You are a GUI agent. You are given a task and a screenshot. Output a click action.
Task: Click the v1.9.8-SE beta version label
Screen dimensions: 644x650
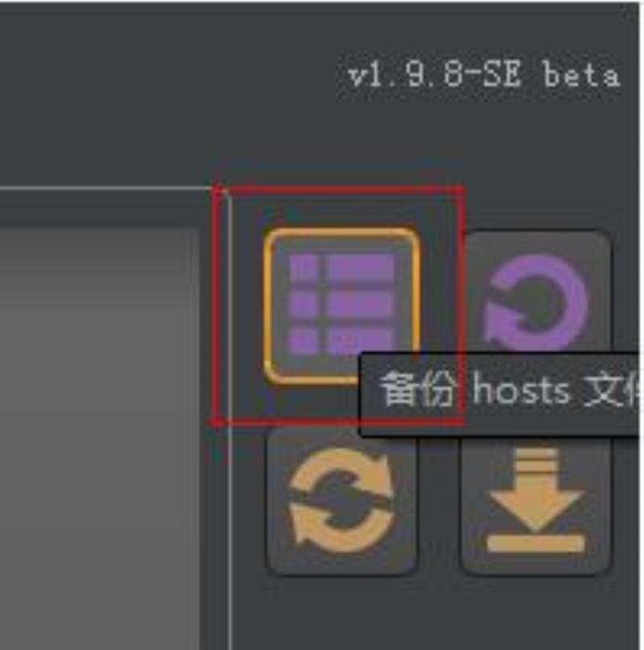(484, 76)
